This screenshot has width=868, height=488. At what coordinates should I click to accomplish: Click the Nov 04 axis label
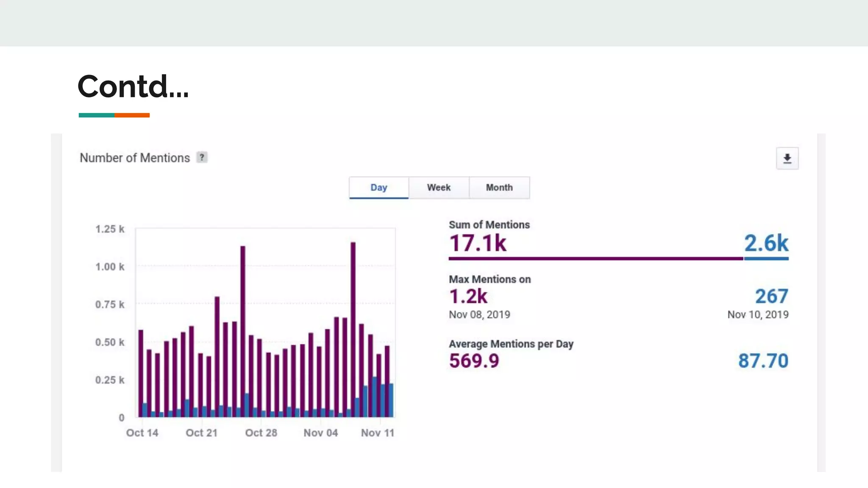tap(320, 433)
